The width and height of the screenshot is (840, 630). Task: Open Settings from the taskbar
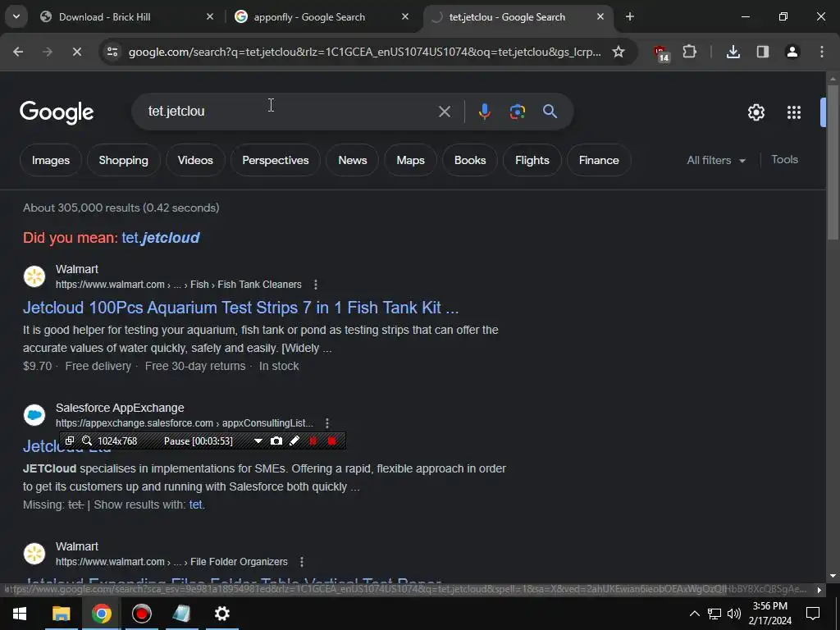coord(221,614)
